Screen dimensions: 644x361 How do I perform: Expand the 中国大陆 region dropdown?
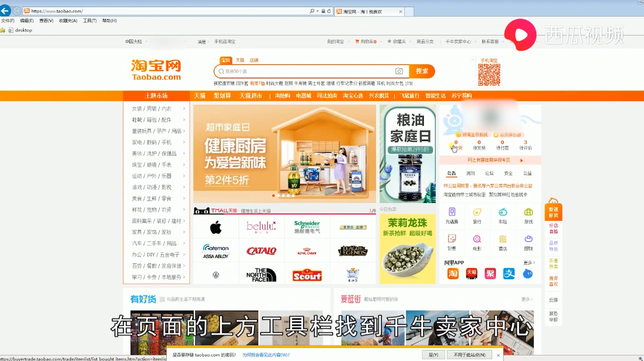pyautogui.click(x=135, y=42)
